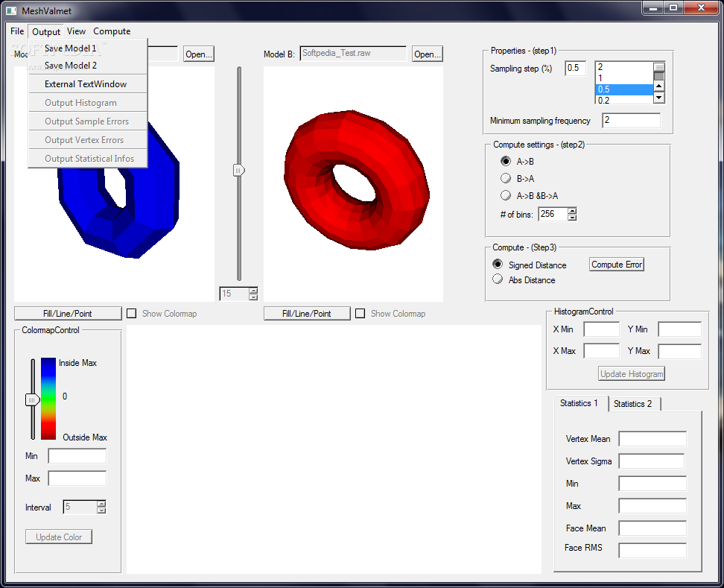Image resolution: width=724 pixels, height=588 pixels.
Task: Switch to the Statistics 2 tab
Action: 633,404
